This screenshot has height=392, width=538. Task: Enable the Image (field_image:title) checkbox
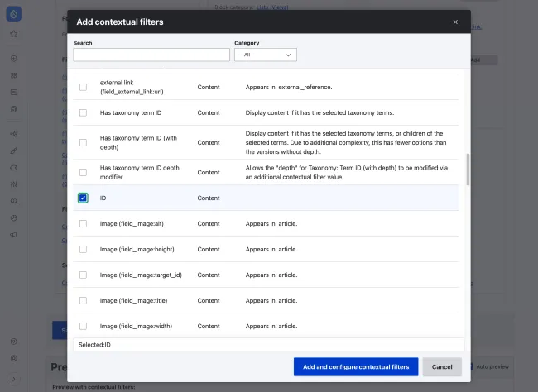click(x=83, y=300)
